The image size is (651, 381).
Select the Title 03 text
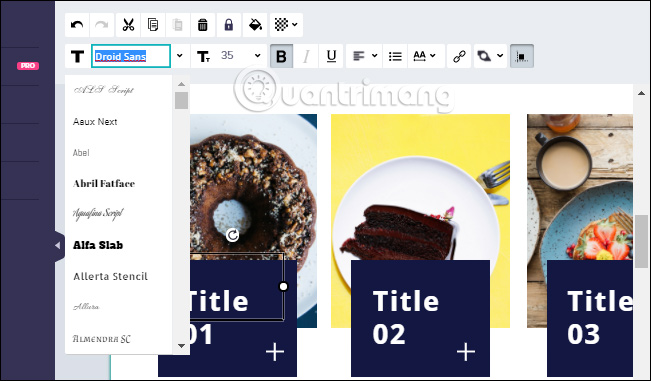coord(600,317)
